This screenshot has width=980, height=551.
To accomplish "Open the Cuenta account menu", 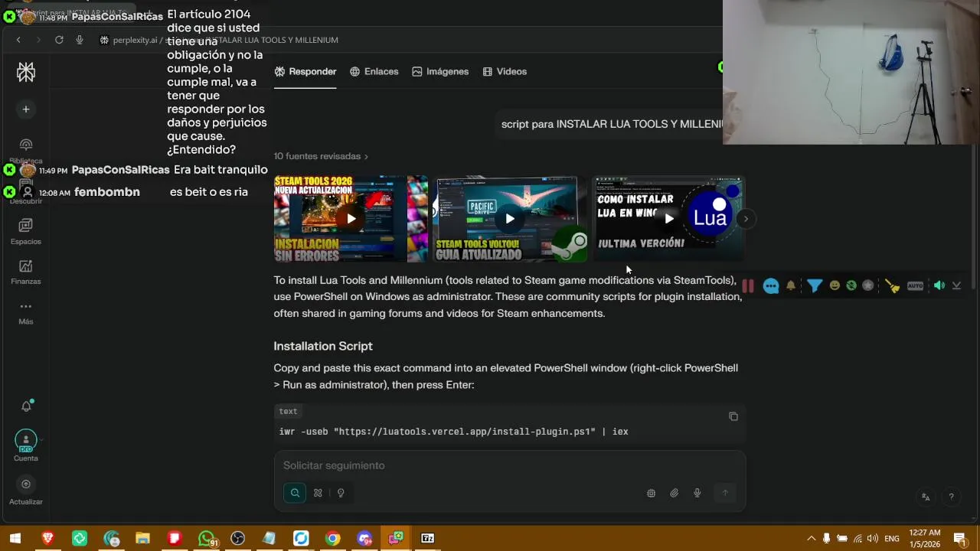I will [x=26, y=446].
